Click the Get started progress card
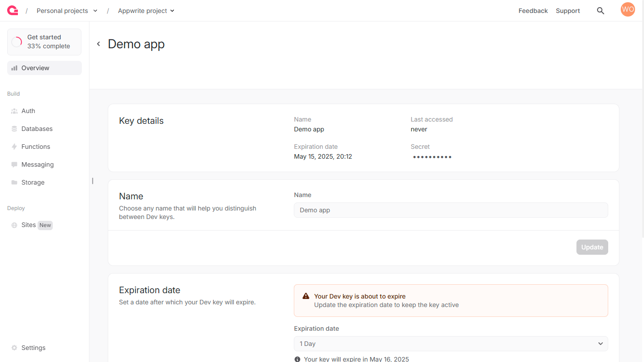644x362 pixels. click(44, 42)
